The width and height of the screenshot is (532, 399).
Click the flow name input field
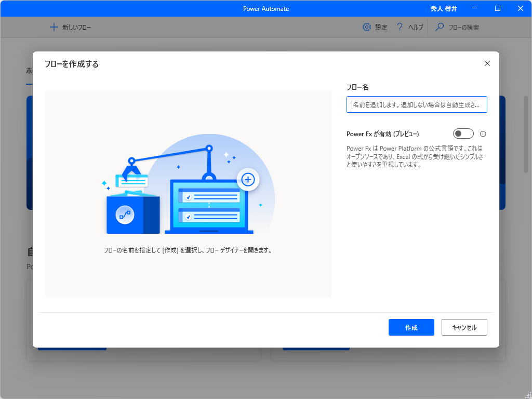417,104
